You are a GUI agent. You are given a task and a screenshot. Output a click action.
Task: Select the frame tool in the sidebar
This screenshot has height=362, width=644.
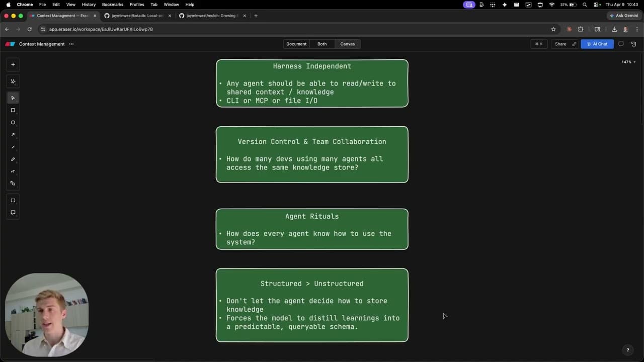pos(13,200)
